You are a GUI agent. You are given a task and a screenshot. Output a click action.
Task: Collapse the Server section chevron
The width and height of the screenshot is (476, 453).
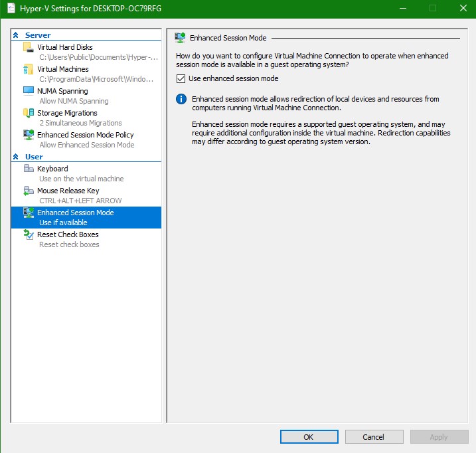tap(16, 35)
